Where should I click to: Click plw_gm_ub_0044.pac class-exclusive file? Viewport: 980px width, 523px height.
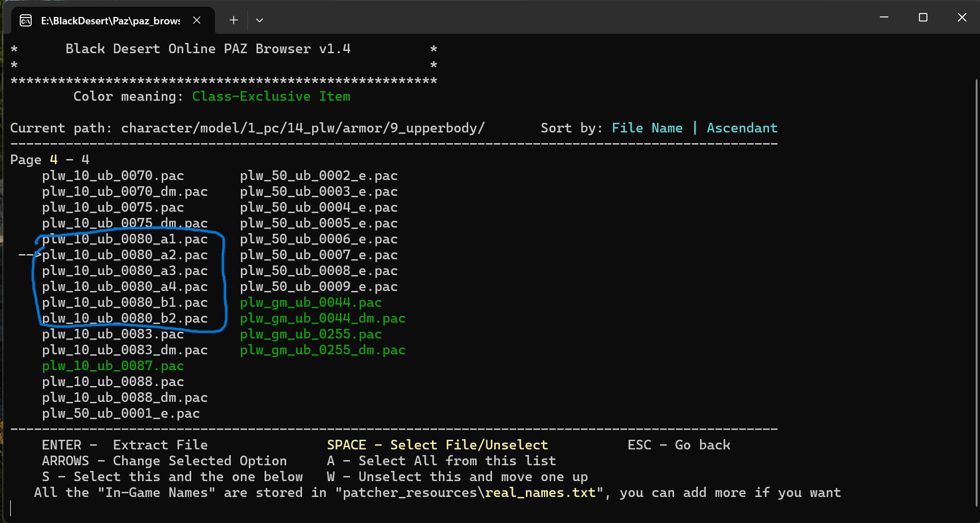pos(310,303)
